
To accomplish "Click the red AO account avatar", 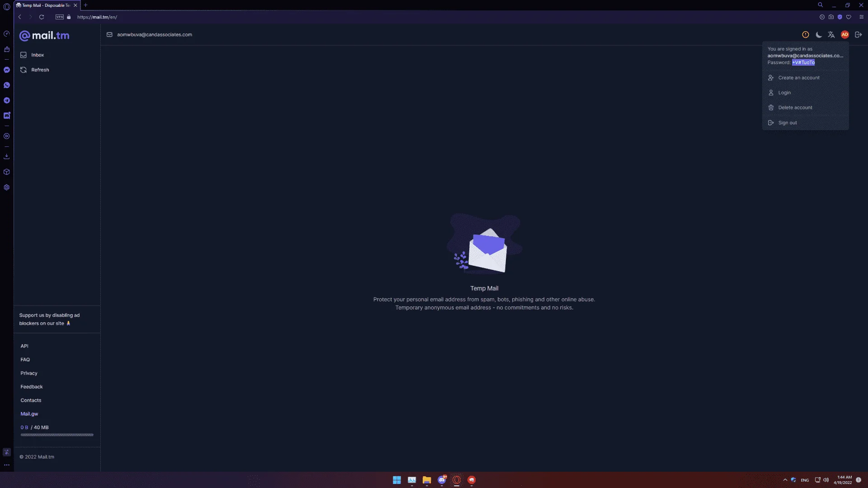I will point(845,35).
